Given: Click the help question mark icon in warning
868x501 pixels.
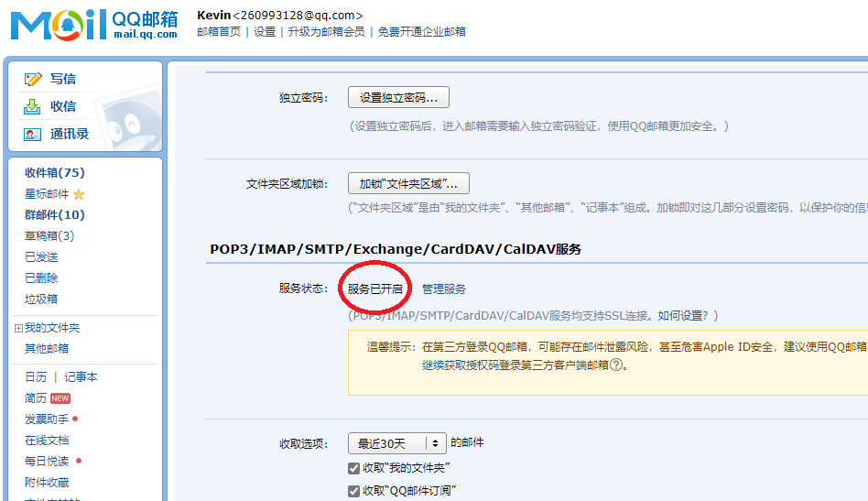Looking at the screenshot, I should pos(616,364).
